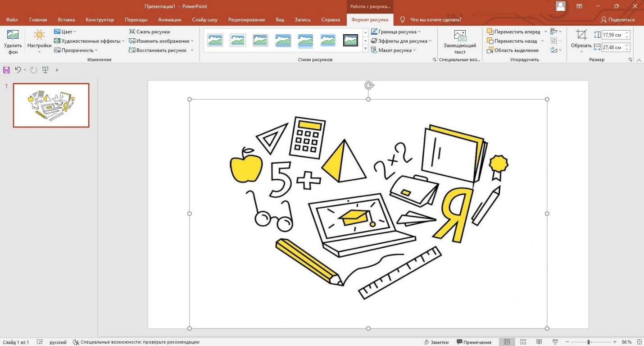The image size is (644, 346).
Task: Select slide 1 thumbnail in the slide panel
Action: click(x=51, y=105)
